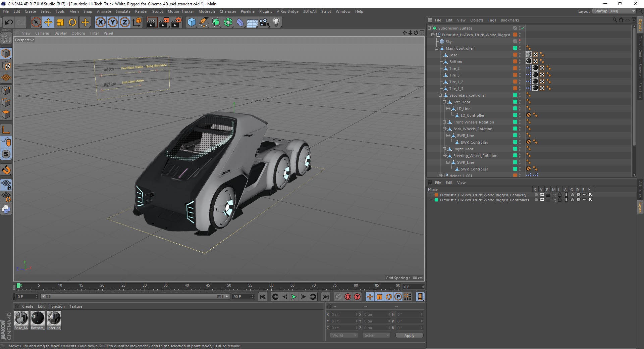Toggle X axis lock

click(101, 22)
